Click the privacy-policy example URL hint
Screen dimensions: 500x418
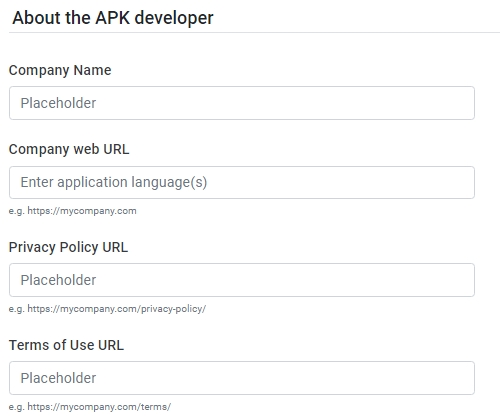(116, 309)
